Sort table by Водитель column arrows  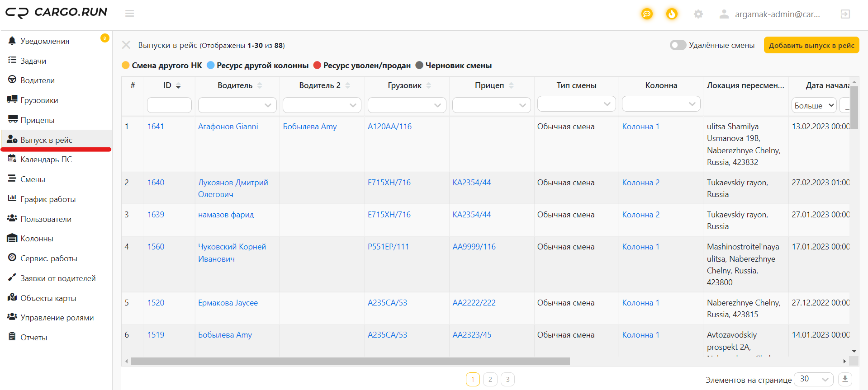click(x=260, y=85)
